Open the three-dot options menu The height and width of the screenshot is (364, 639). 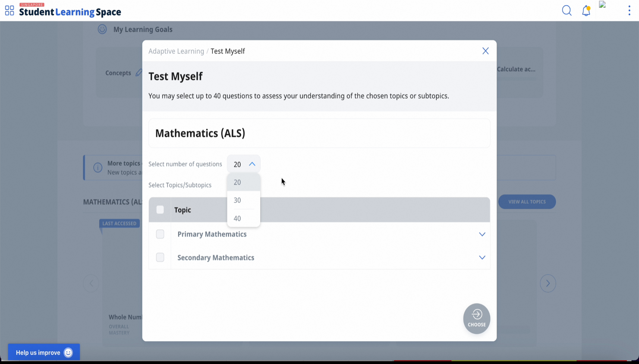click(629, 10)
